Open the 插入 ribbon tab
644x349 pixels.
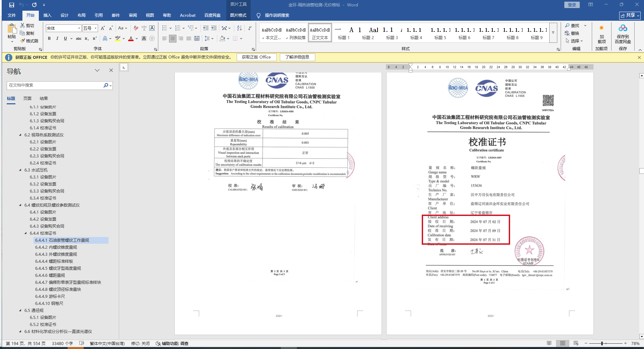coord(48,15)
